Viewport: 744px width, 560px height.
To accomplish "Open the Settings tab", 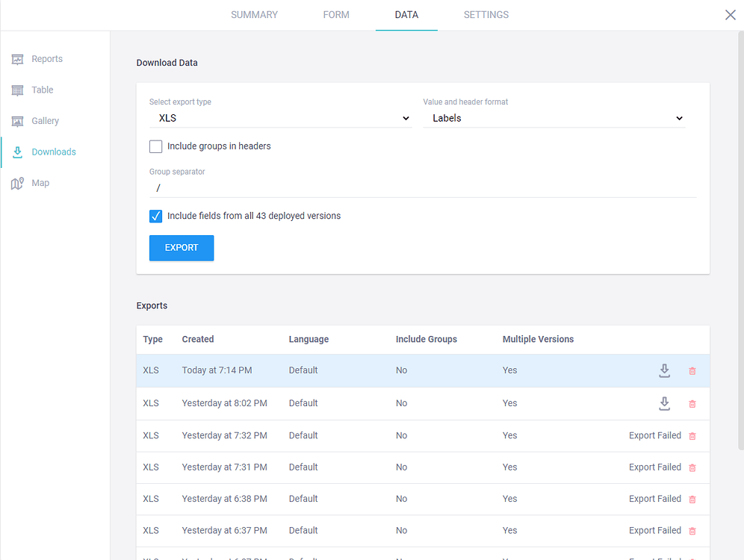I will tap(486, 14).
